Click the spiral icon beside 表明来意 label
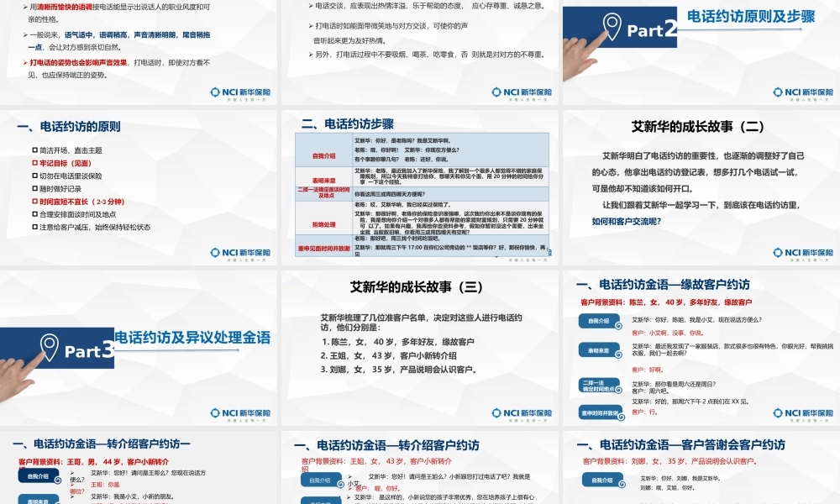 tap(617, 353)
